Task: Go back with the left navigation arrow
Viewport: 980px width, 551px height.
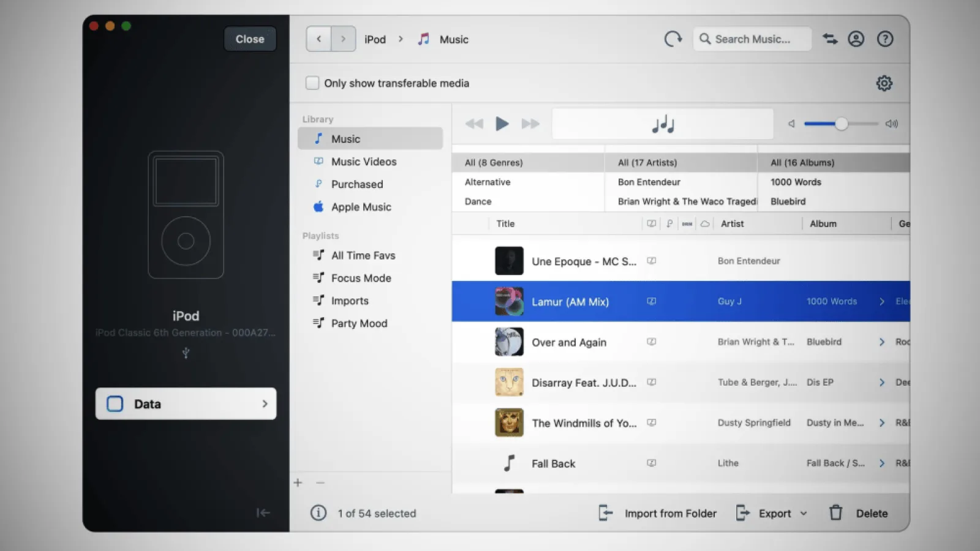Action: [318, 39]
